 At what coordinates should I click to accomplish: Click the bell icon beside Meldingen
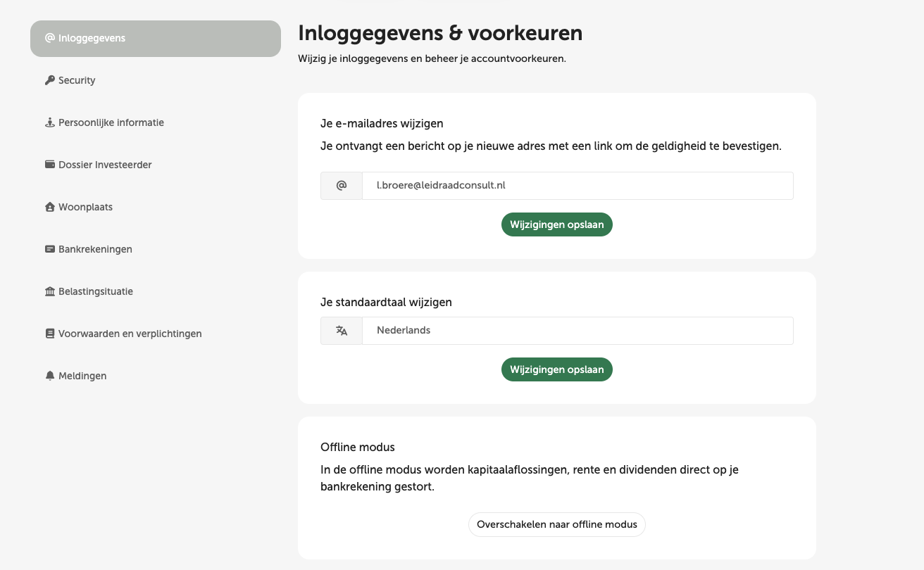49,376
